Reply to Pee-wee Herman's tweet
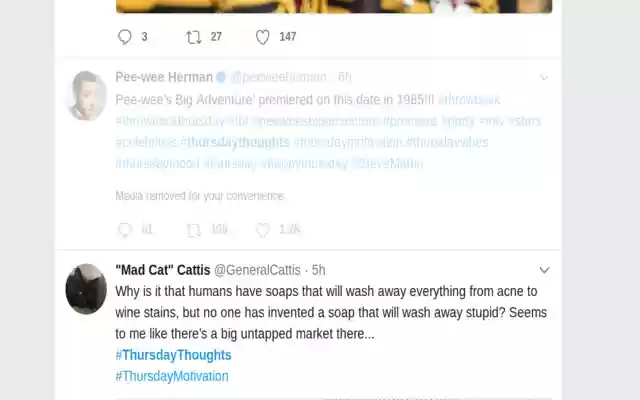 (x=125, y=230)
